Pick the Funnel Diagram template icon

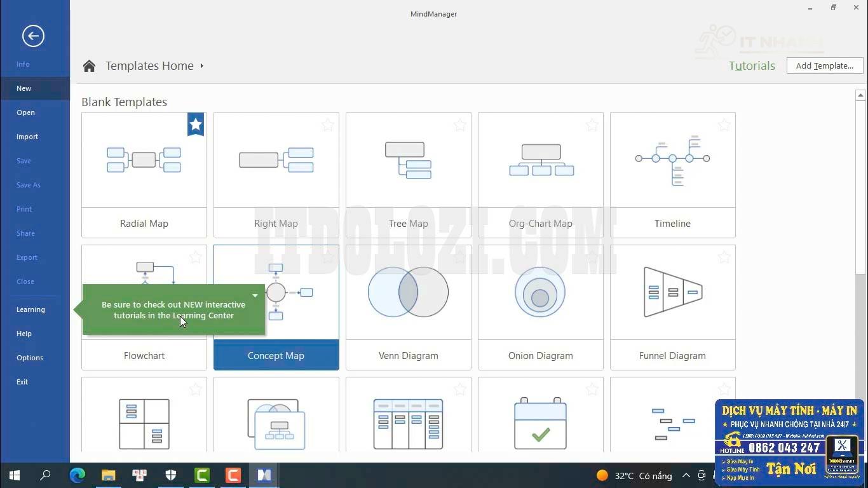click(672, 292)
